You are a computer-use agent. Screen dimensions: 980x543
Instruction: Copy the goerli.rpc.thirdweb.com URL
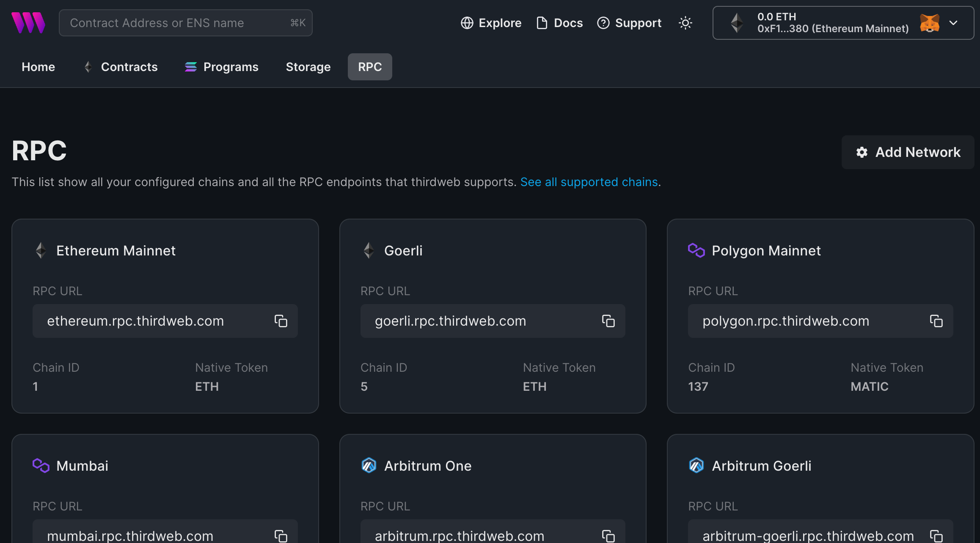point(608,321)
